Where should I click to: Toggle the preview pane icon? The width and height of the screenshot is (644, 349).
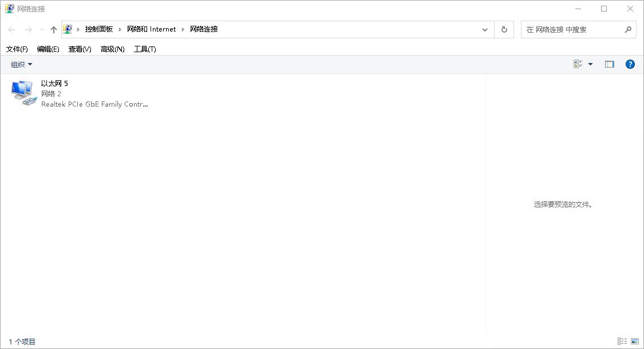(609, 64)
